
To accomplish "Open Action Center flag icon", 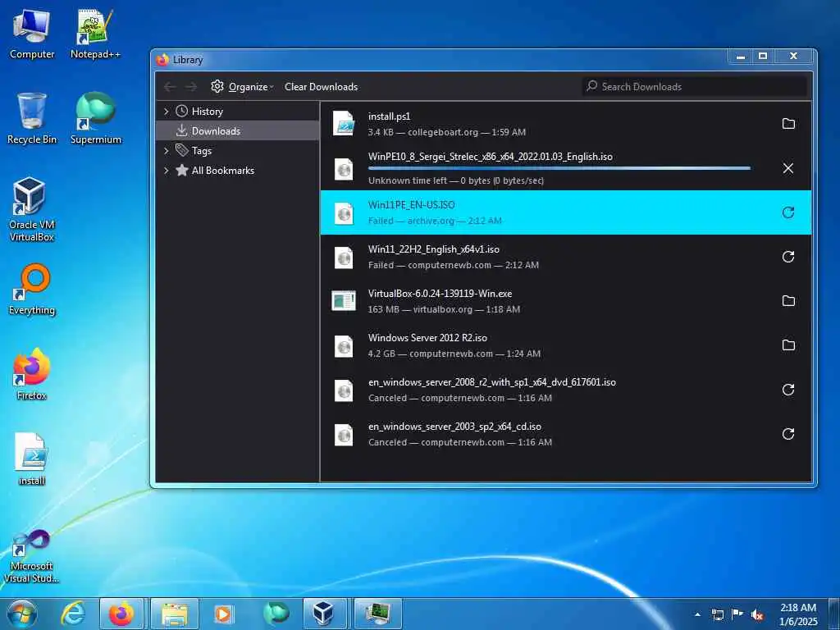I will tap(737, 614).
